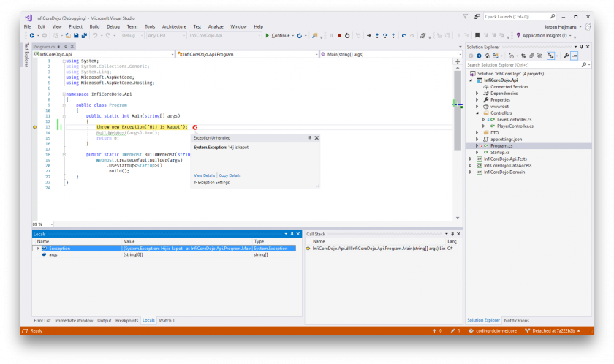Expand the $exception row in Locals
The image size is (614, 364).
(x=38, y=248)
